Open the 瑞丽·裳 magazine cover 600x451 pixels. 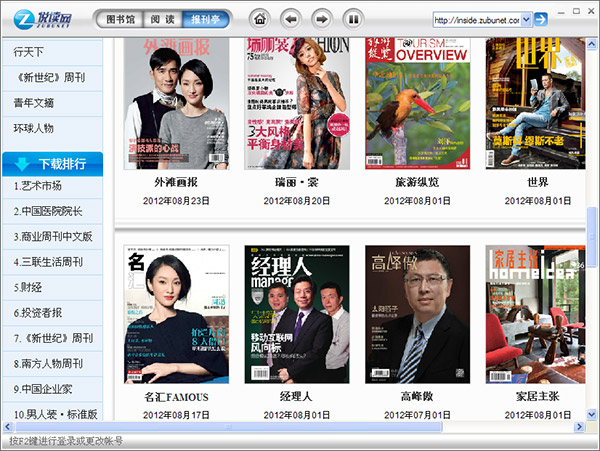[297, 103]
